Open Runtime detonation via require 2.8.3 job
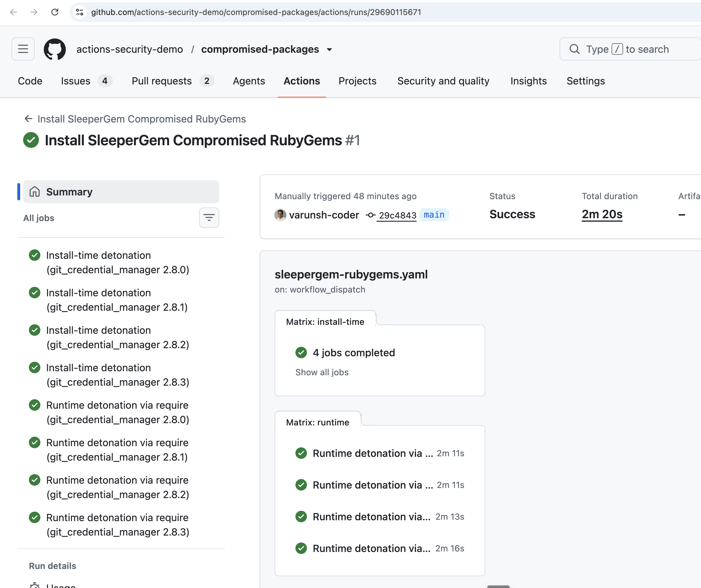The image size is (701, 588). (x=118, y=525)
